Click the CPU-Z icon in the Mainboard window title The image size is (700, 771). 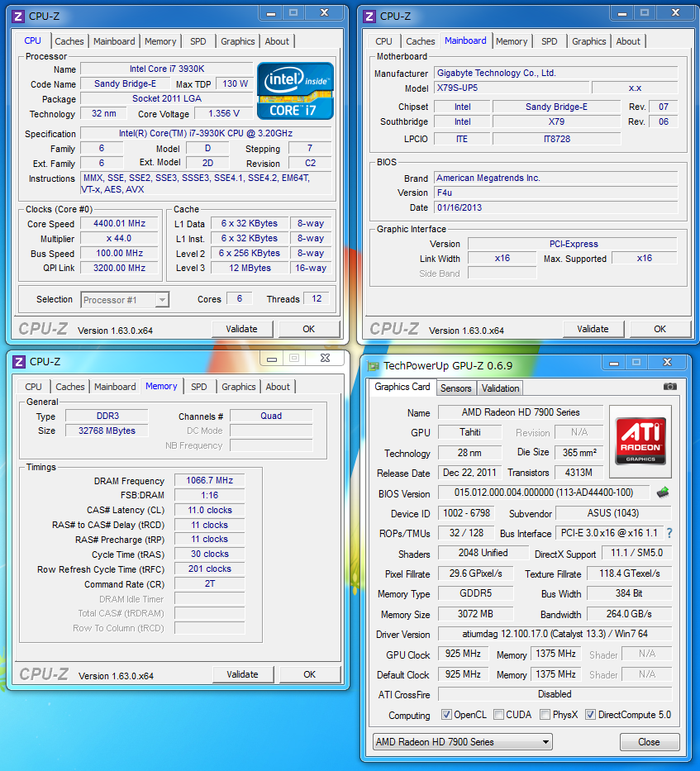[369, 17]
